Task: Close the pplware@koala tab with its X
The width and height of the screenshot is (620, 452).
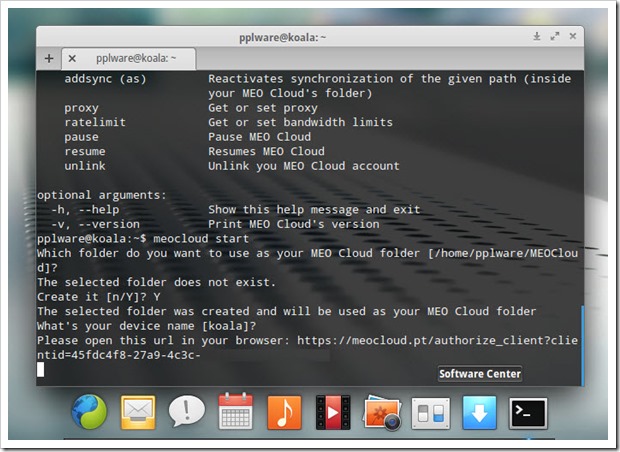Action: [x=72, y=59]
